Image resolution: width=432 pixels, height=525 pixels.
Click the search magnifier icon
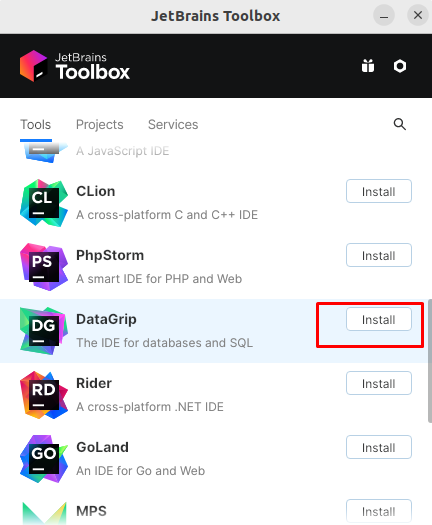pos(400,124)
